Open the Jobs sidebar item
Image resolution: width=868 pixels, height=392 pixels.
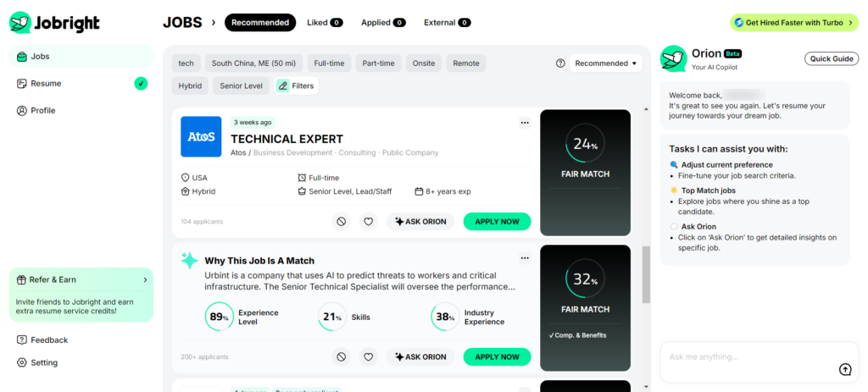[x=81, y=57]
